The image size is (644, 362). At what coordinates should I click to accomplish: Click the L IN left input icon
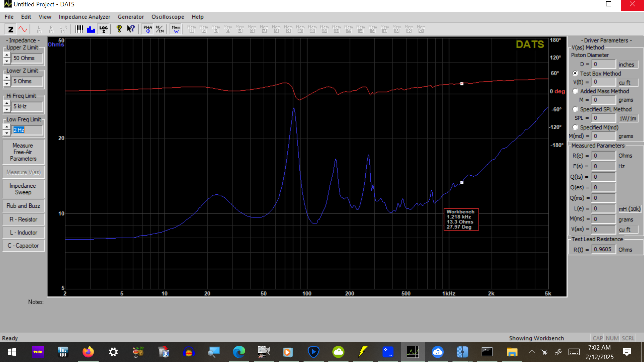pyautogui.click(x=39, y=29)
